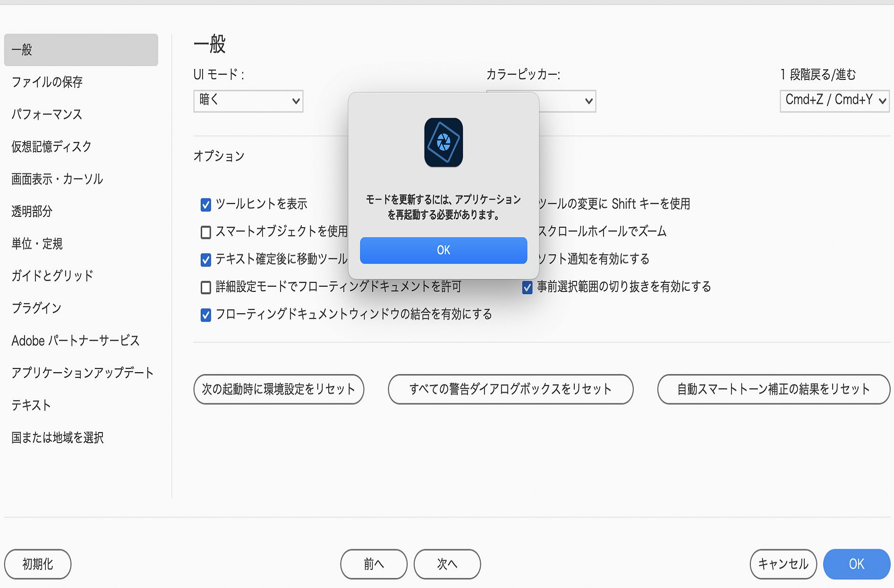The height and width of the screenshot is (588, 894).
Task: Go to next page with 次へ
Action: (x=447, y=564)
